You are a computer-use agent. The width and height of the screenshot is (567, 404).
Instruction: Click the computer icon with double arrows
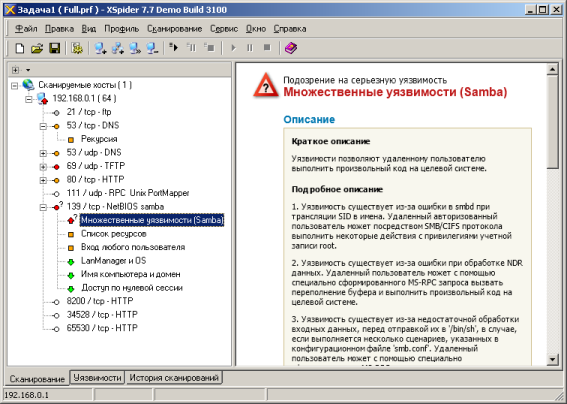tap(135, 48)
